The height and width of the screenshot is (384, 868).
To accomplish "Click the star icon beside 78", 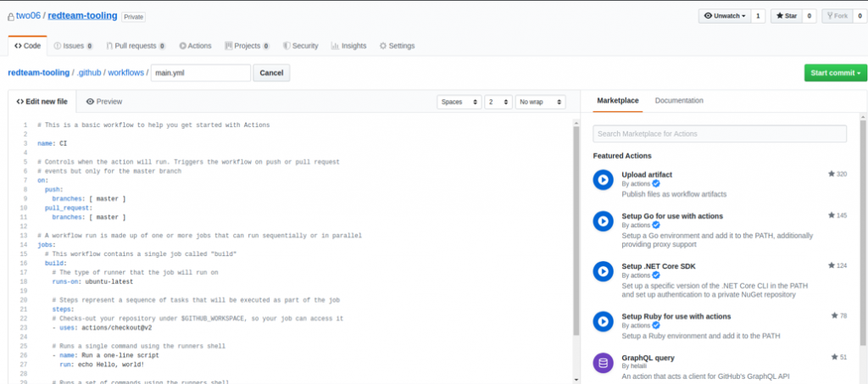I will point(835,315).
